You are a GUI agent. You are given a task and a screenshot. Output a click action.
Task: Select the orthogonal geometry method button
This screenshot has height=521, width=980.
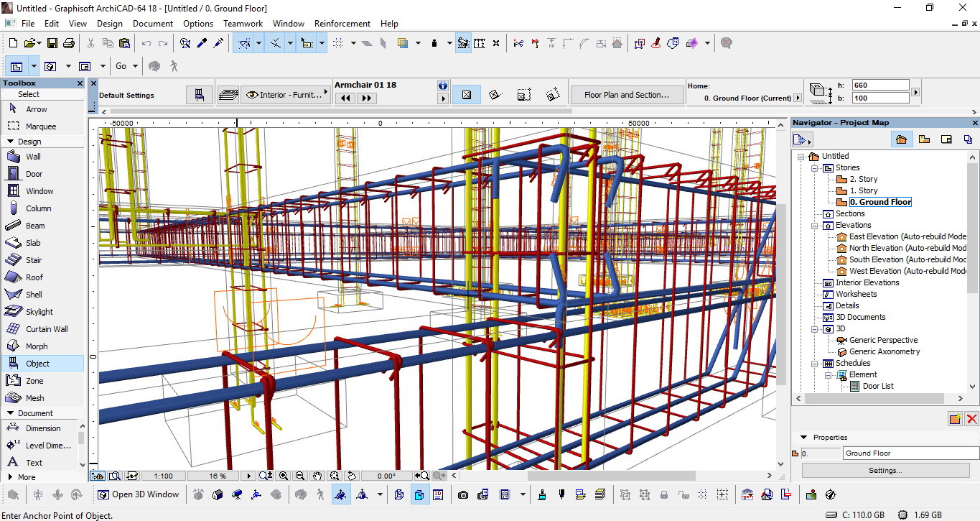point(467,95)
